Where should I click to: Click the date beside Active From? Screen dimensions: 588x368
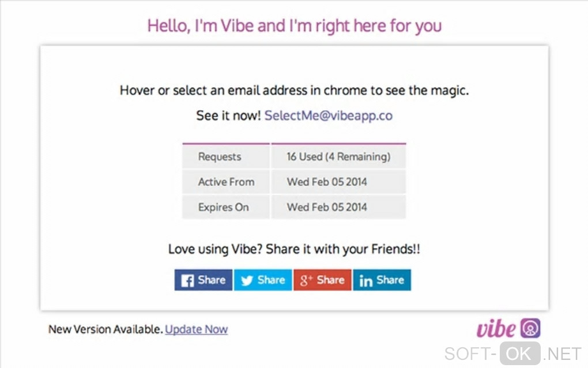pyautogui.click(x=327, y=182)
